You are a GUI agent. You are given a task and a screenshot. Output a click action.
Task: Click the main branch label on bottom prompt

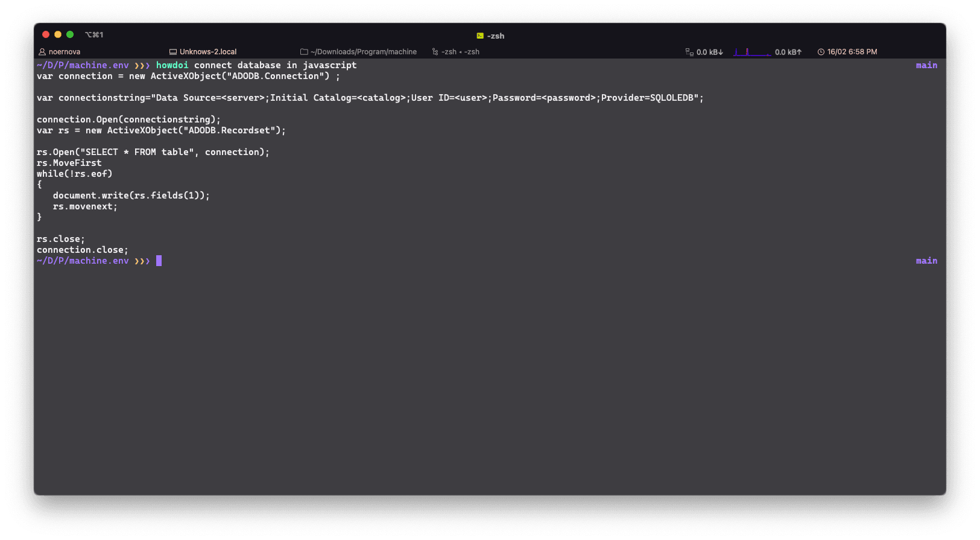pyautogui.click(x=926, y=261)
